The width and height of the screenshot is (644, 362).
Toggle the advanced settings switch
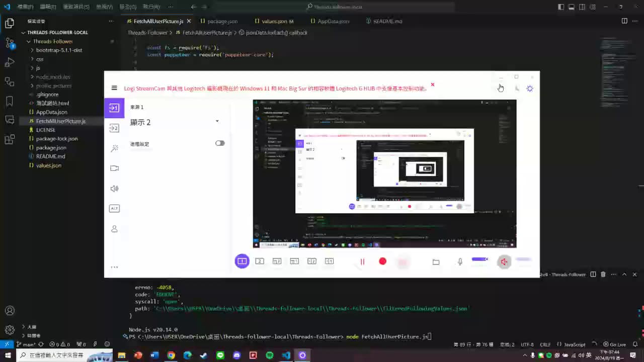coord(220,143)
